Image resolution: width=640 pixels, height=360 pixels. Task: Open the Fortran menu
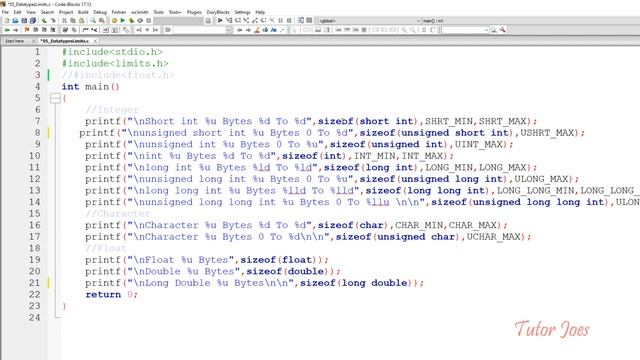click(x=119, y=12)
